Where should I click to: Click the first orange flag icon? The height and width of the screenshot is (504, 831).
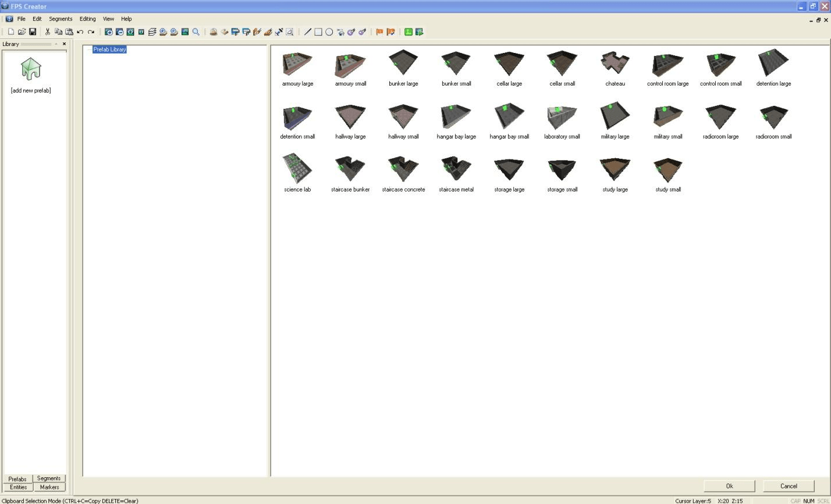(379, 32)
